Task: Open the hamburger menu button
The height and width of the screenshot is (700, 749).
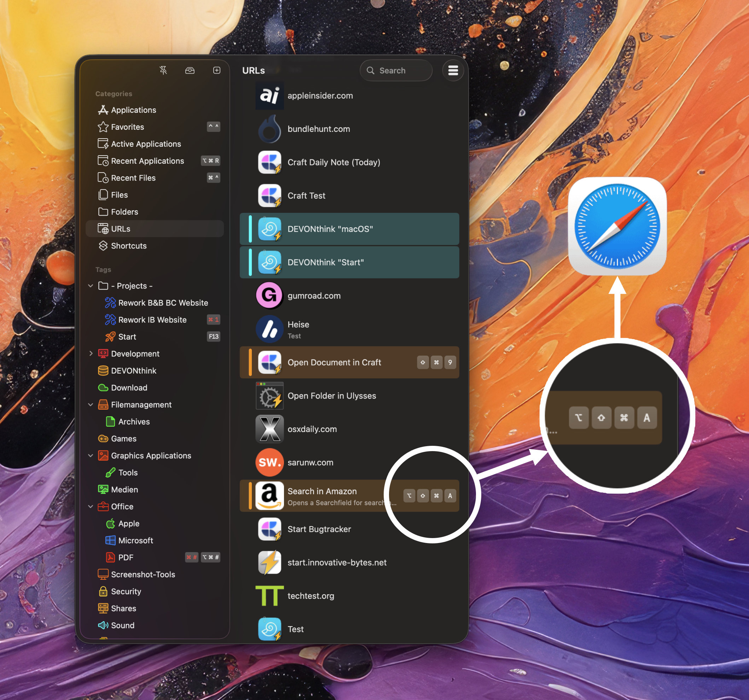Action: 453,70
